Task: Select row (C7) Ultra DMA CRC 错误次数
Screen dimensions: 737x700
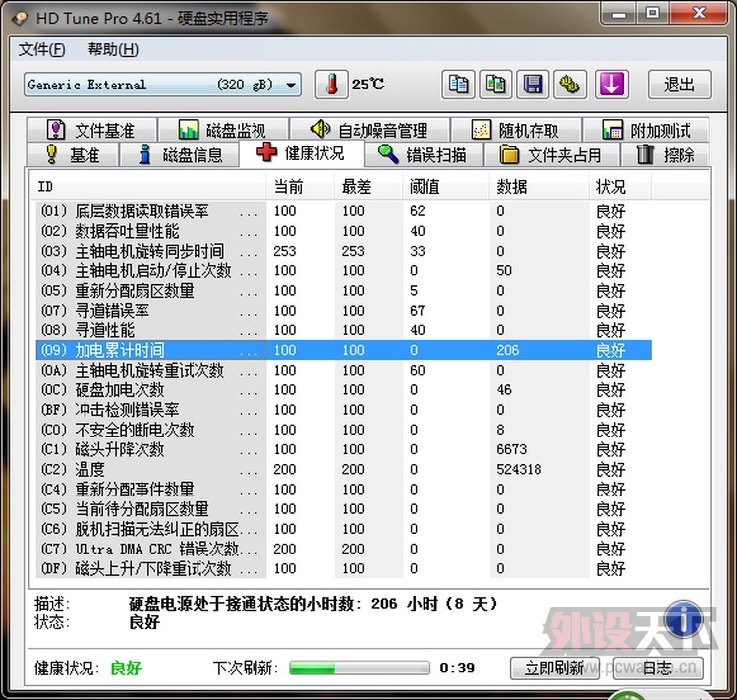Action: click(344, 549)
